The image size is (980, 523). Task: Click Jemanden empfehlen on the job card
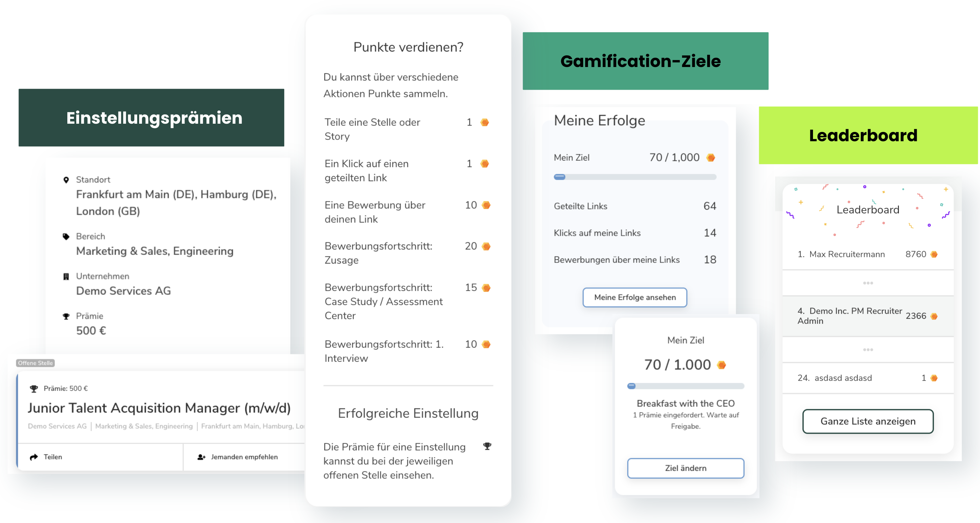tap(244, 457)
